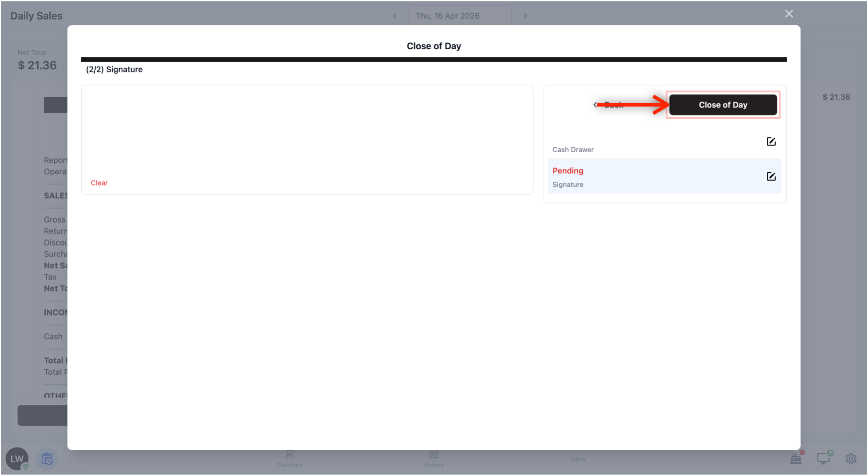Go to the next day arrow
The height and width of the screenshot is (475, 868).
point(525,16)
